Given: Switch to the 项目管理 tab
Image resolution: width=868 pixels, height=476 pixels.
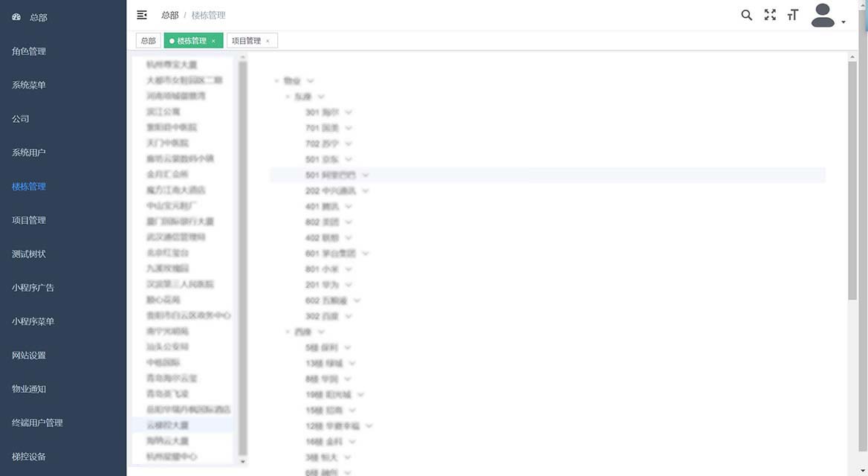Looking at the screenshot, I should coord(247,41).
